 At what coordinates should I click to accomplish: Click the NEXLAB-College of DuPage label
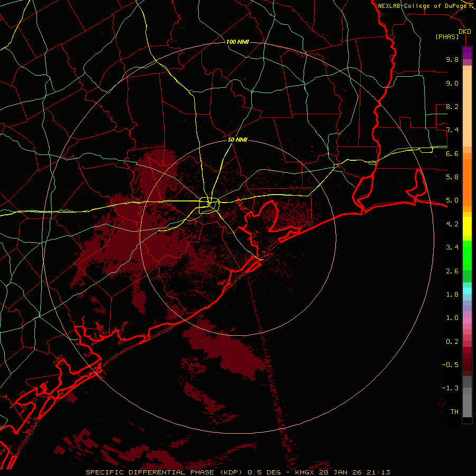(422, 6)
